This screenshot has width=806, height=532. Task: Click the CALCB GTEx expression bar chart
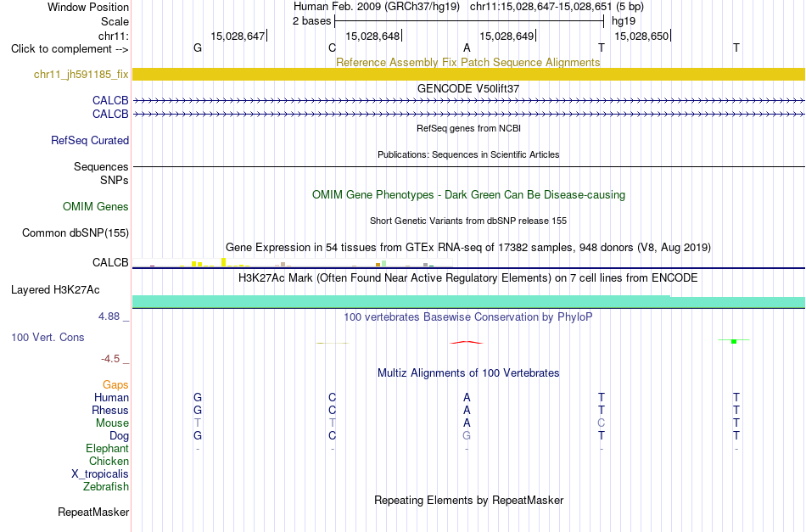pos(292,263)
